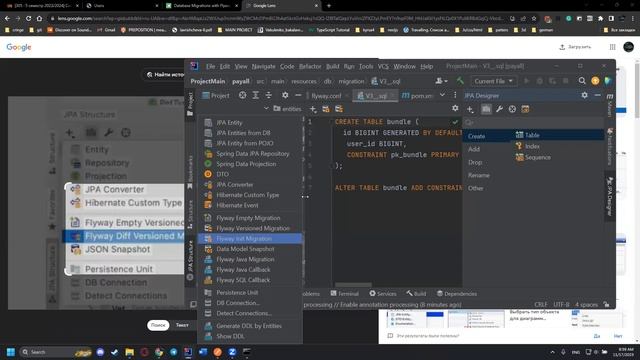Click the select opened file target icon
Screen dimensions: 640x360
(x=242, y=95)
